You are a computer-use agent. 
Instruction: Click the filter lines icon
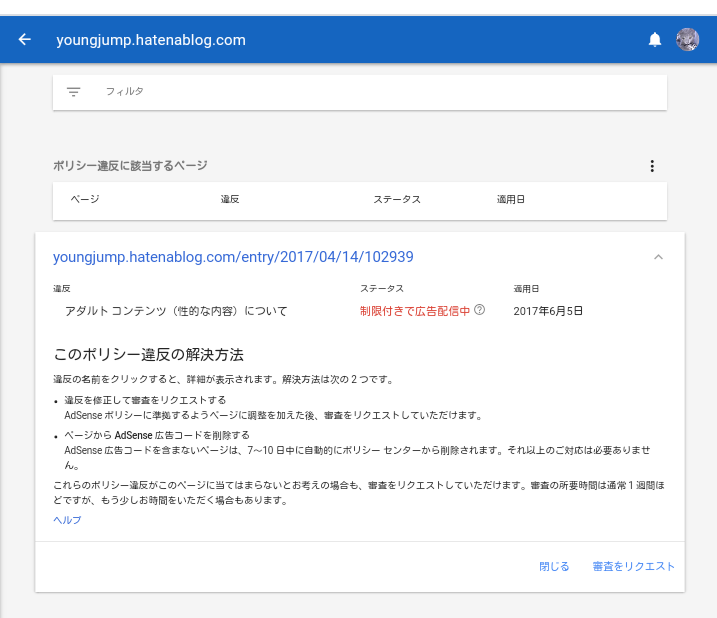(x=74, y=92)
